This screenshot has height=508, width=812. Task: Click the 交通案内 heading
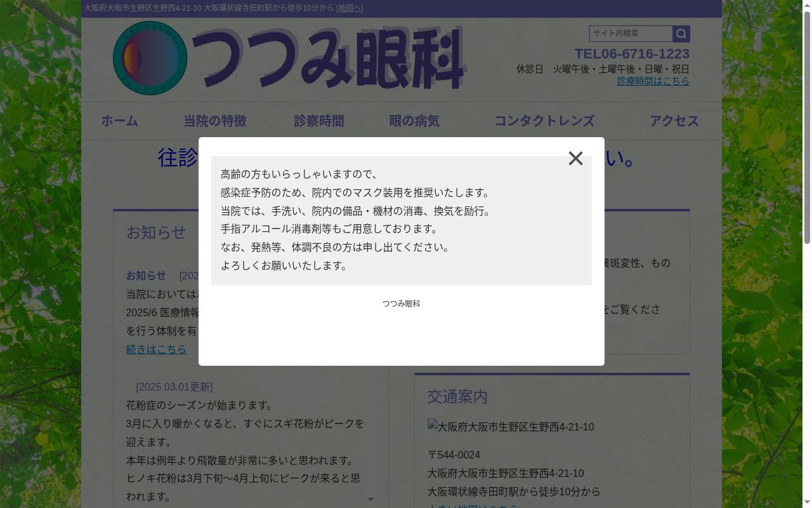457,397
